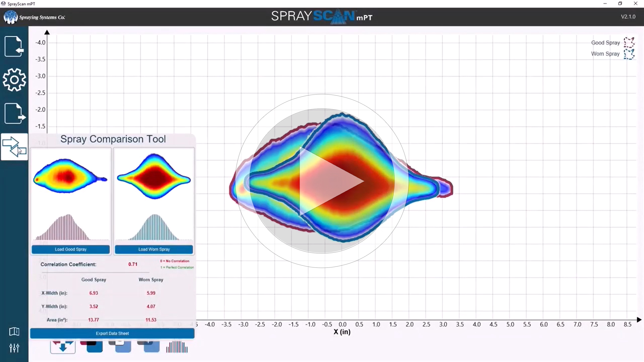Toggle the gray overlay display mode
The image size is (644, 362).
149,347
